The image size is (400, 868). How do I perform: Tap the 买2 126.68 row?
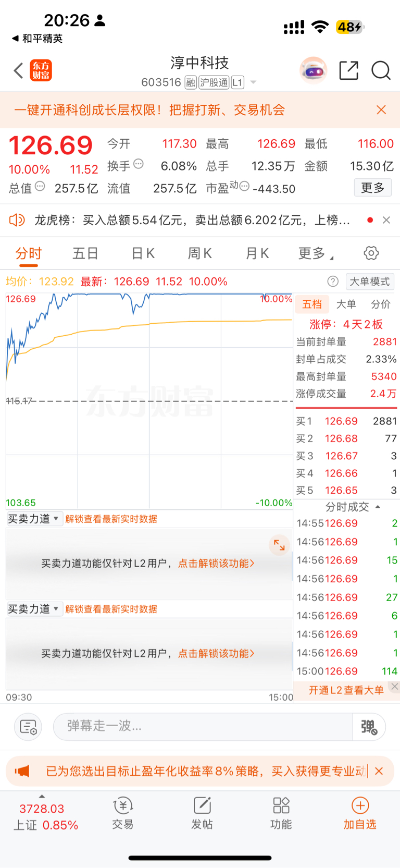[x=346, y=438]
